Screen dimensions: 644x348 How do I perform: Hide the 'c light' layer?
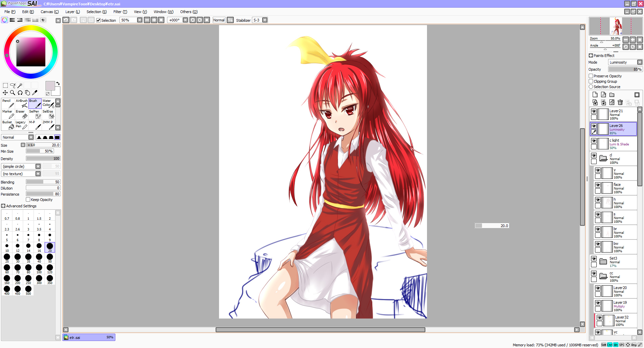[x=594, y=141]
